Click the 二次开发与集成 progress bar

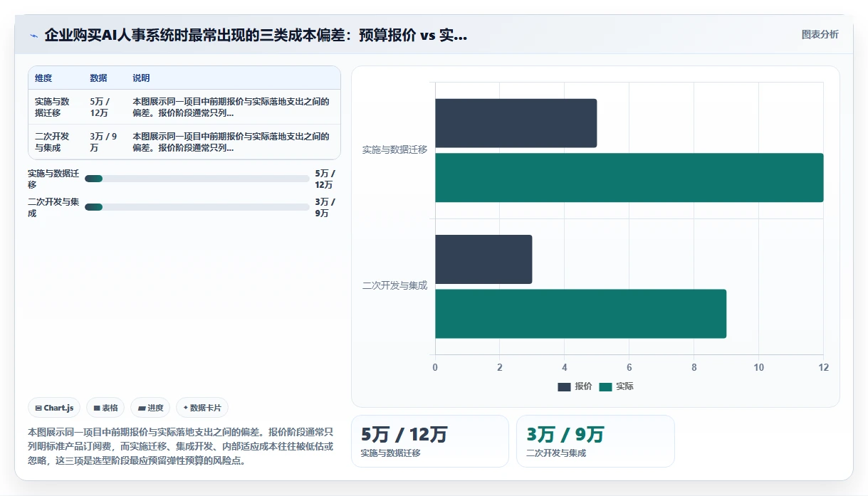[197, 207]
